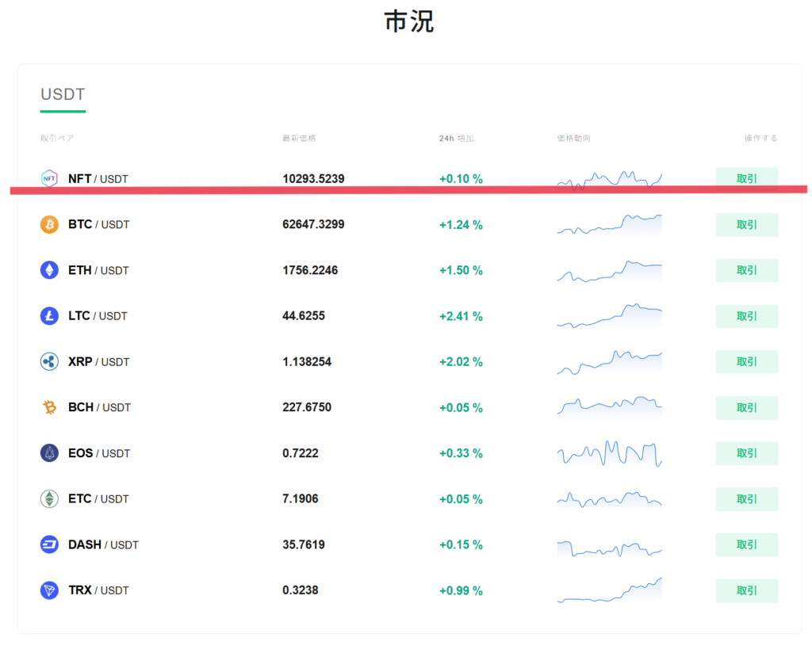
Task: Click the price 1756.2246
Action: coord(310,270)
